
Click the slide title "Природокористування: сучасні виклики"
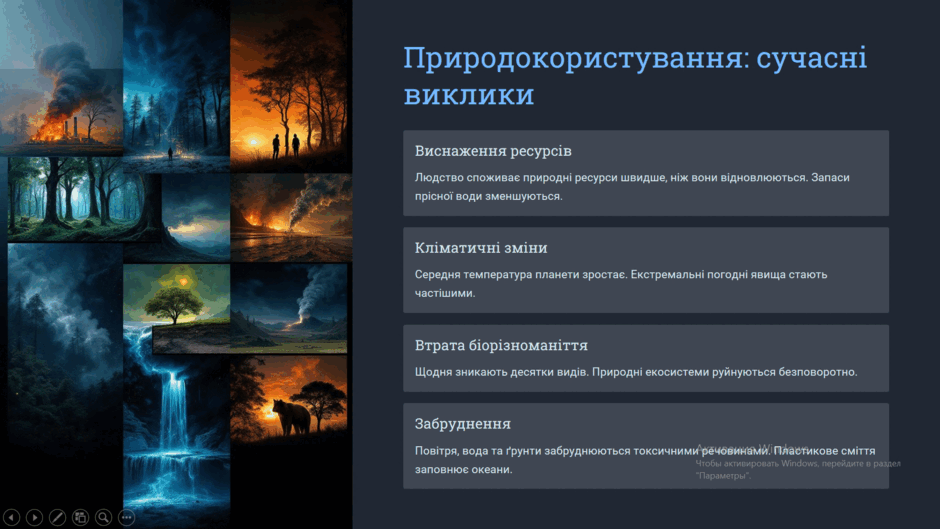tap(635, 76)
